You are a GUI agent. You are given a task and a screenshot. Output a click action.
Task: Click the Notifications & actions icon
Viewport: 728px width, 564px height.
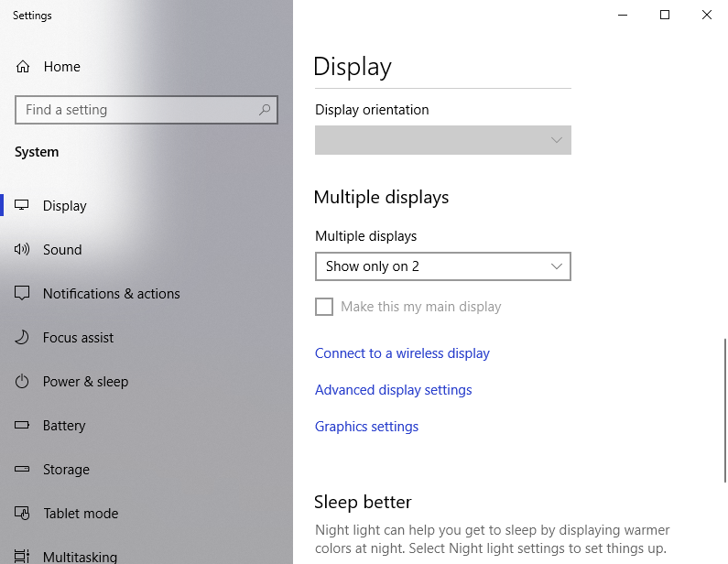click(x=23, y=294)
